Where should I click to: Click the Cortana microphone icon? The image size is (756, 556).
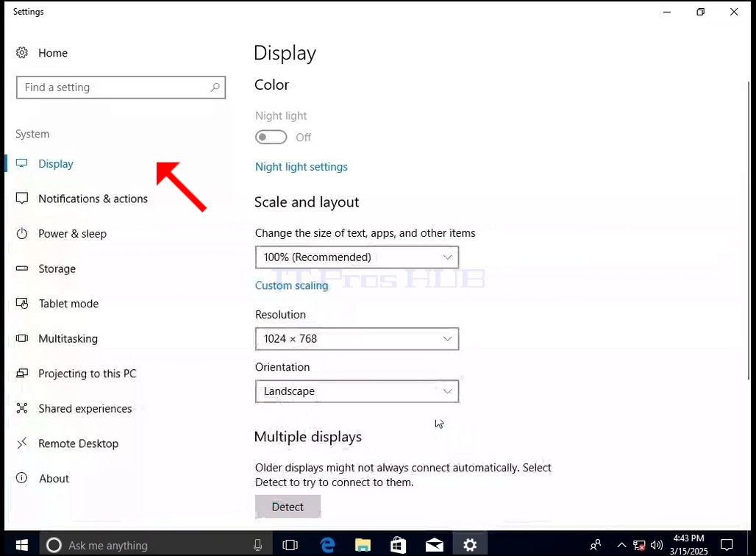(257, 545)
